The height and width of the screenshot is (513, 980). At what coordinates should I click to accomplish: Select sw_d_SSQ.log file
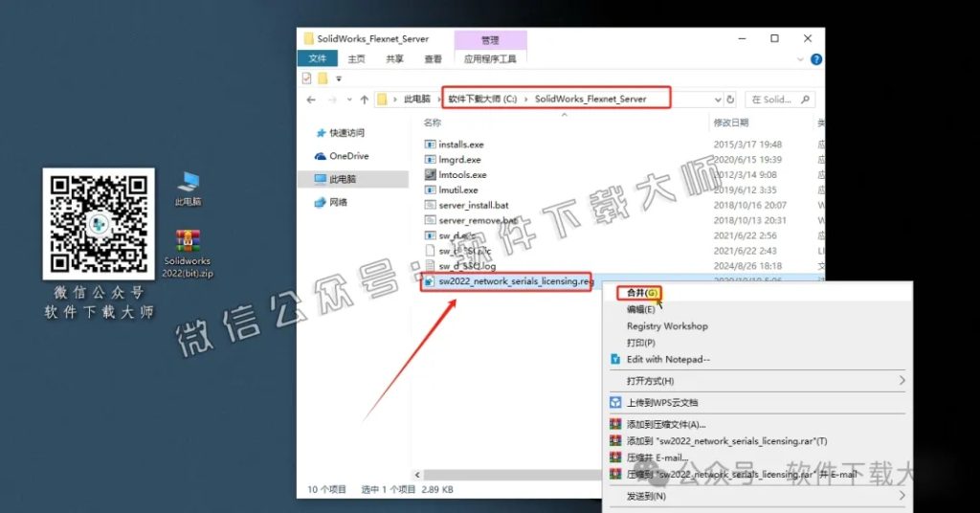click(466, 265)
